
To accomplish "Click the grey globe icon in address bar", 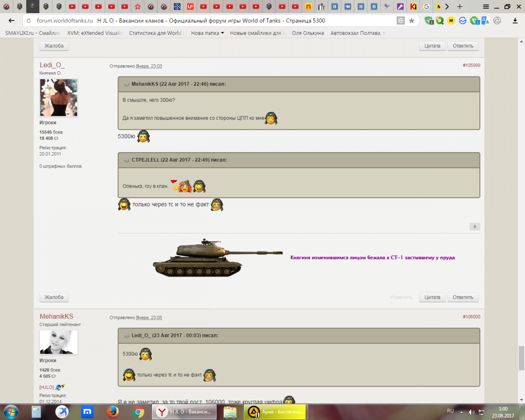I will coord(400,21).
